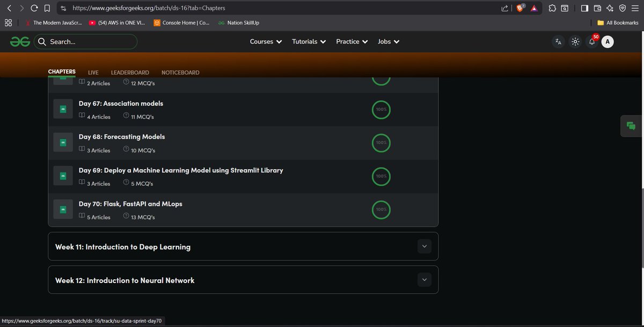Click the Day 67 chapter thumbnail icon
644x327 pixels.
[x=63, y=109]
